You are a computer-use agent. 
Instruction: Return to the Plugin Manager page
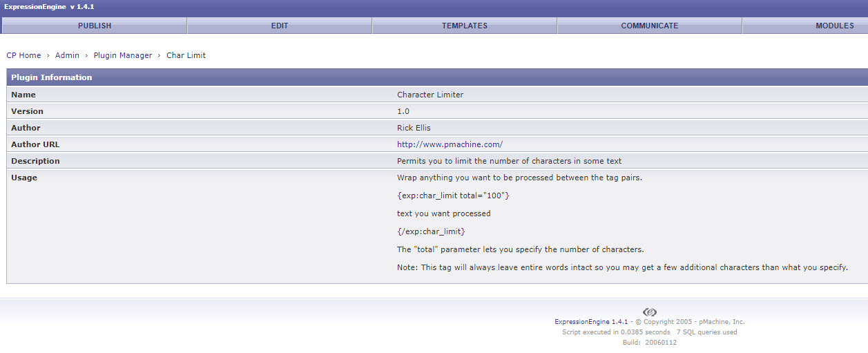tap(122, 55)
